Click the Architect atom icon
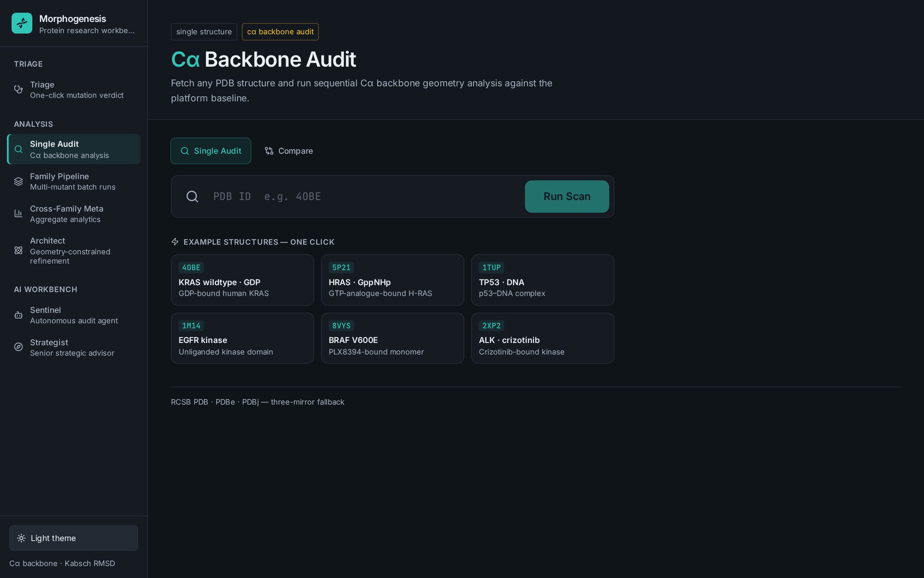This screenshot has height=578, width=924. coord(18,250)
